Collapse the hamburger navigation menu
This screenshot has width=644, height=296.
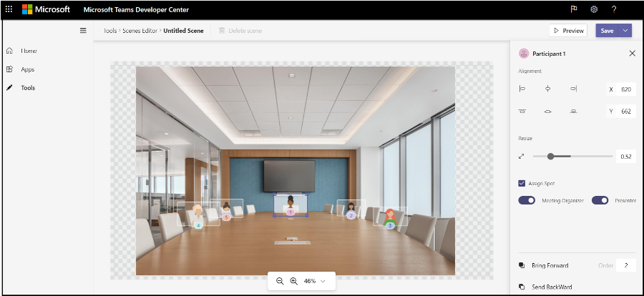(x=83, y=31)
